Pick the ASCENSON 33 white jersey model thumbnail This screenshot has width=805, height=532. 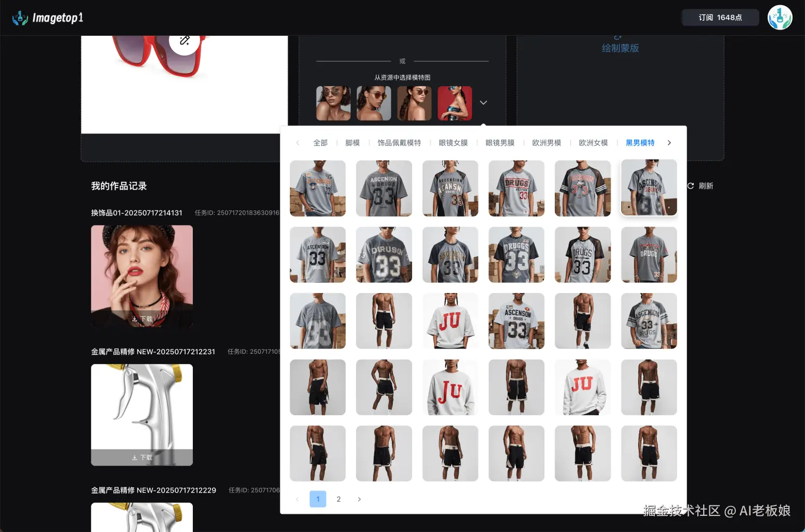point(517,321)
